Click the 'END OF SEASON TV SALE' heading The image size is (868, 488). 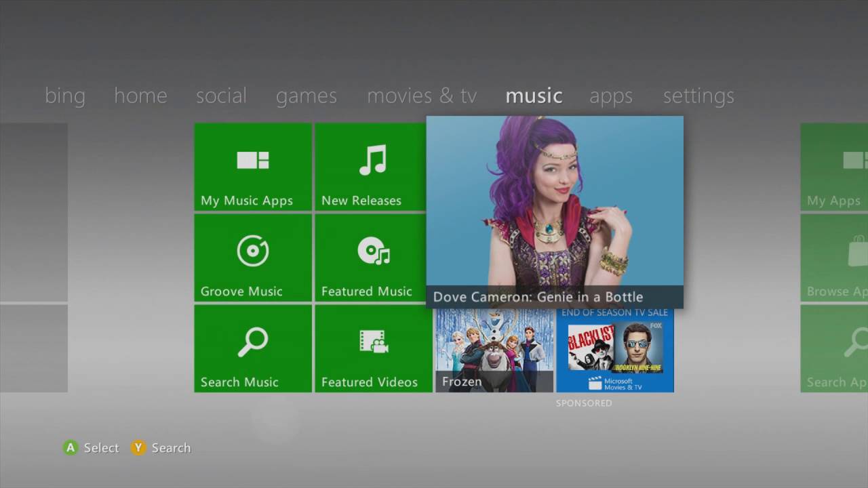[x=615, y=313]
